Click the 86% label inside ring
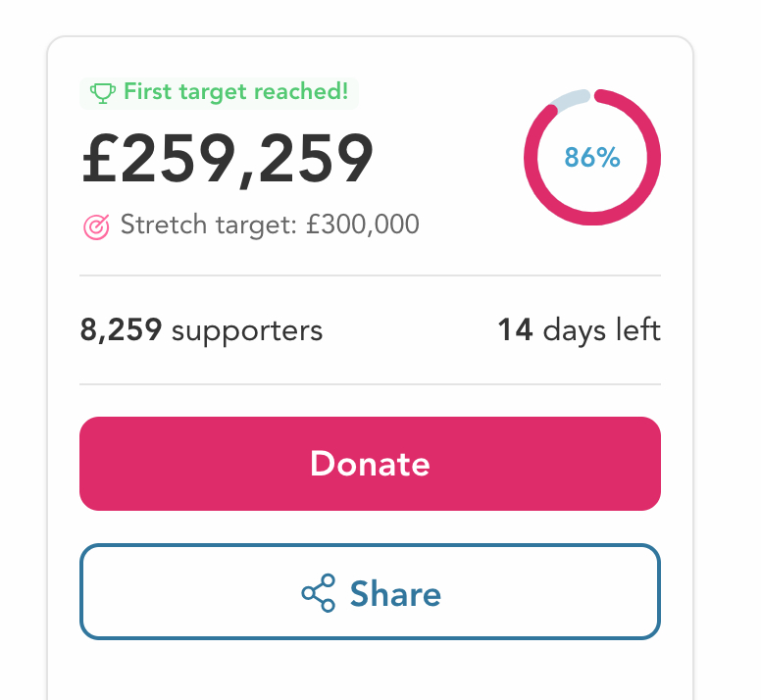The width and height of the screenshot is (761, 700). [592, 157]
